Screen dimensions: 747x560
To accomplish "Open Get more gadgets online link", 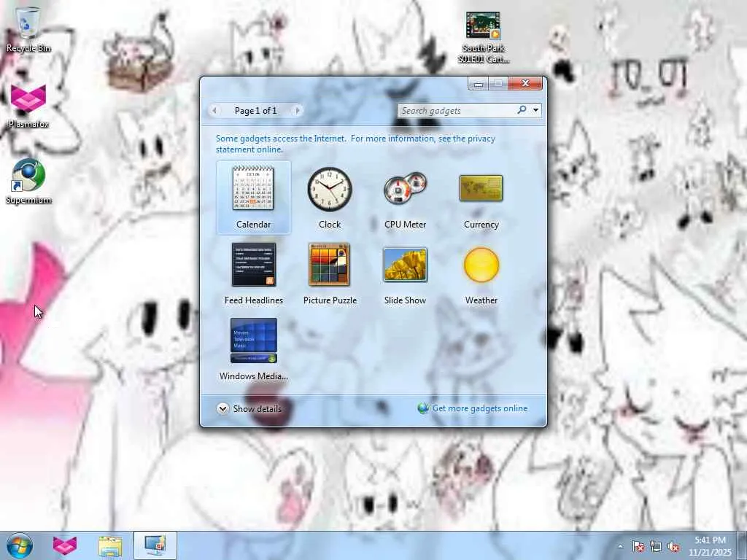I will click(473, 408).
